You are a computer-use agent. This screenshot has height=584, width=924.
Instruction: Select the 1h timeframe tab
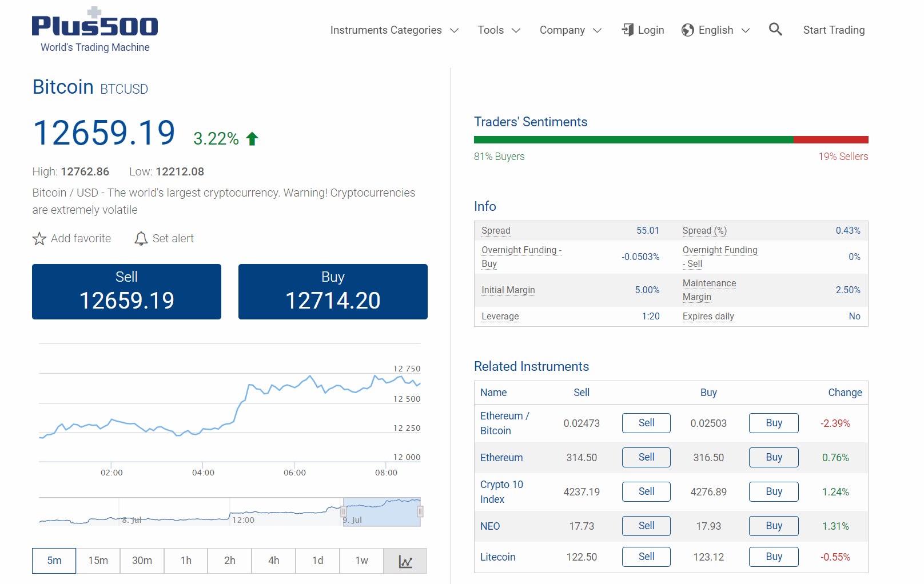186,561
